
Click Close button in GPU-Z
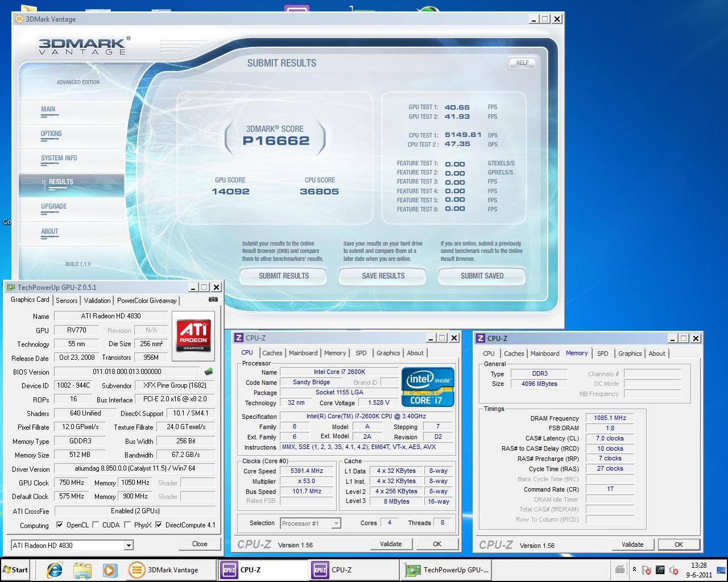pos(200,544)
